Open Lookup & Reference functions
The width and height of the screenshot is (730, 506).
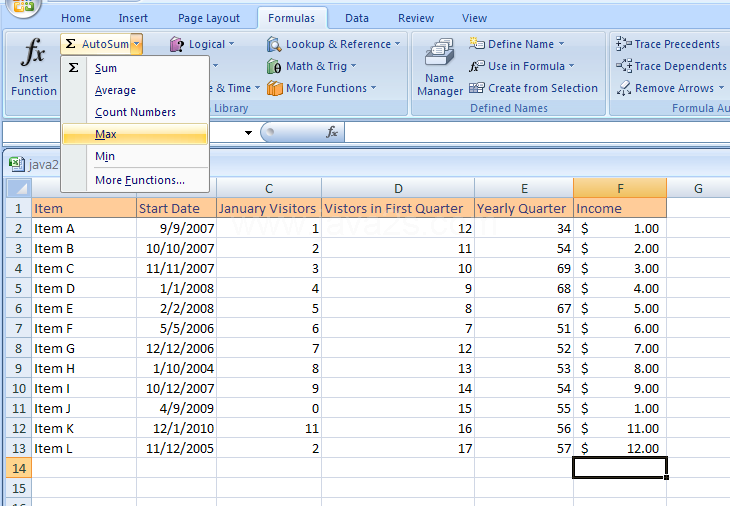point(334,44)
